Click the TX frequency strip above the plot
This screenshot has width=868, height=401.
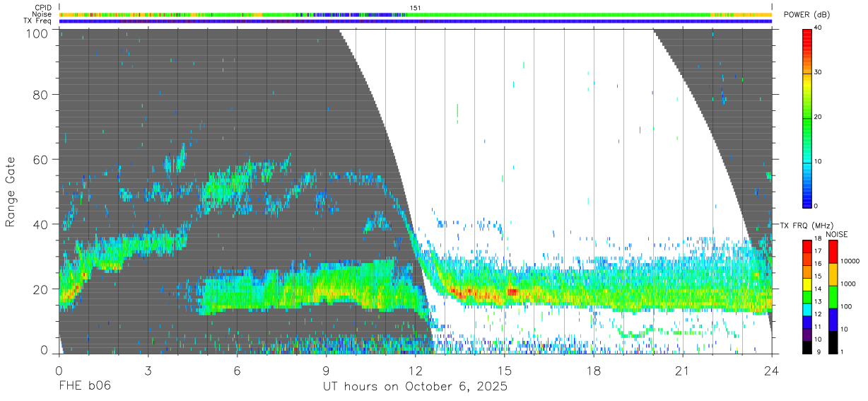416,21
